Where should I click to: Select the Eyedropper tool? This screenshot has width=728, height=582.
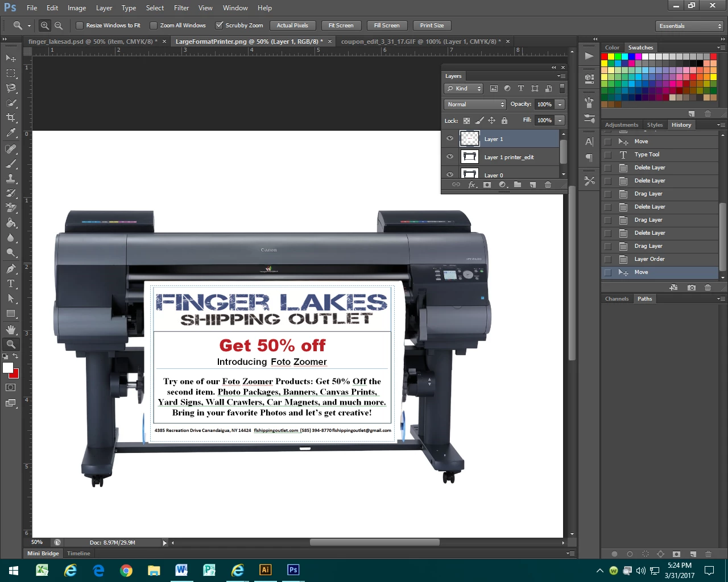click(x=11, y=132)
